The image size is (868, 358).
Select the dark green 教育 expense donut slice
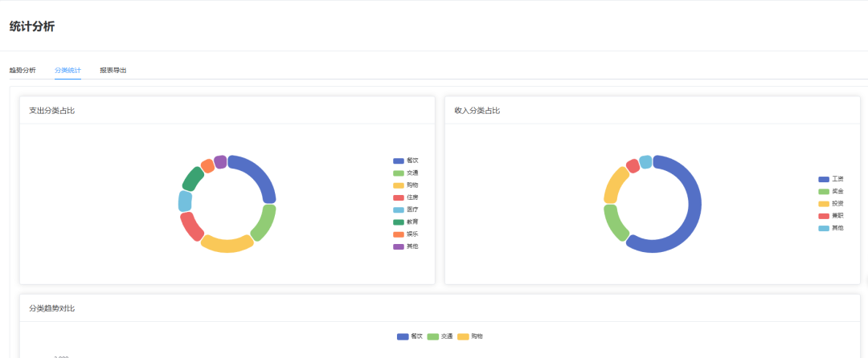pos(192,179)
